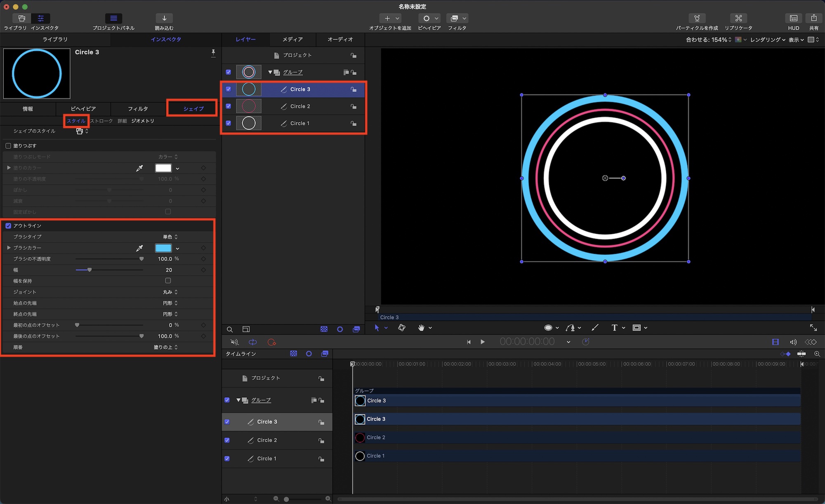Image resolution: width=825 pixels, height=504 pixels.
Task: Open the HUD panel icon
Action: click(793, 19)
